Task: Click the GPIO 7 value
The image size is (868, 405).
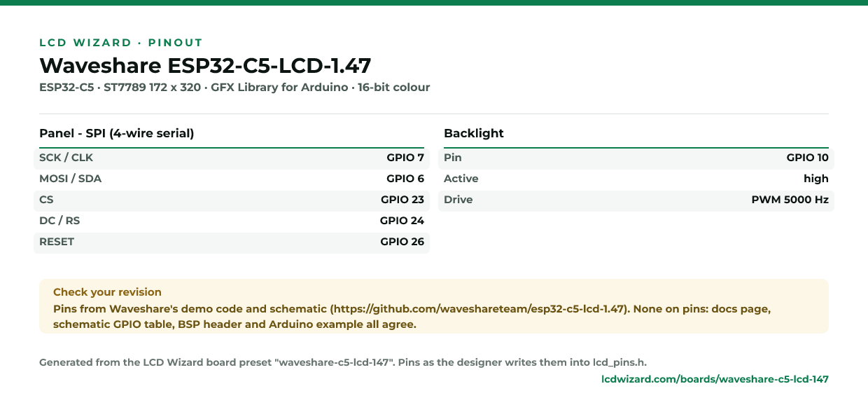Action: click(405, 158)
